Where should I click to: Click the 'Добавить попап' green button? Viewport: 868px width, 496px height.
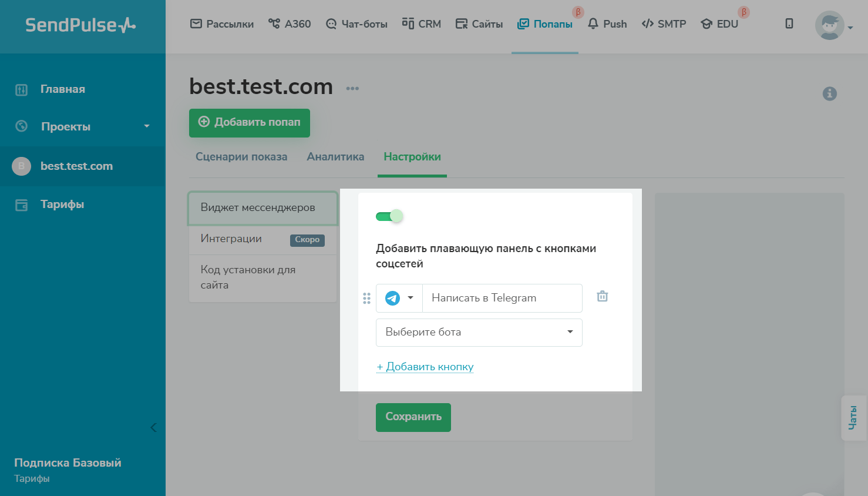pyautogui.click(x=250, y=122)
